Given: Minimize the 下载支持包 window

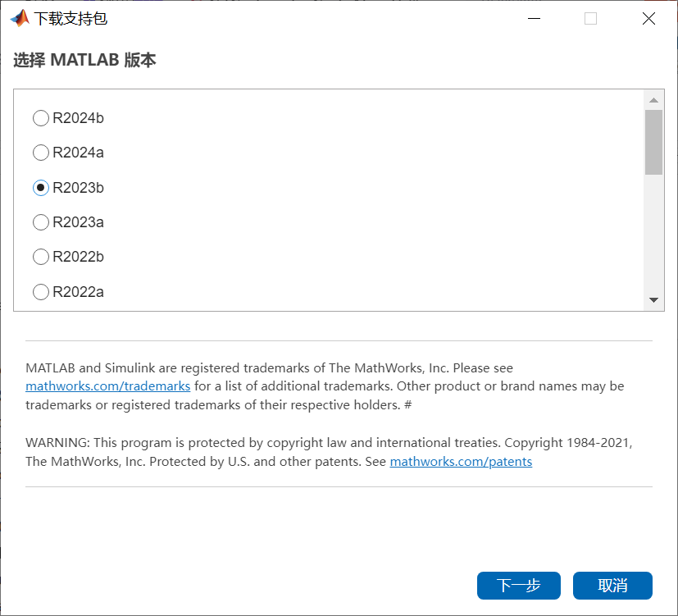Looking at the screenshot, I should (x=534, y=19).
